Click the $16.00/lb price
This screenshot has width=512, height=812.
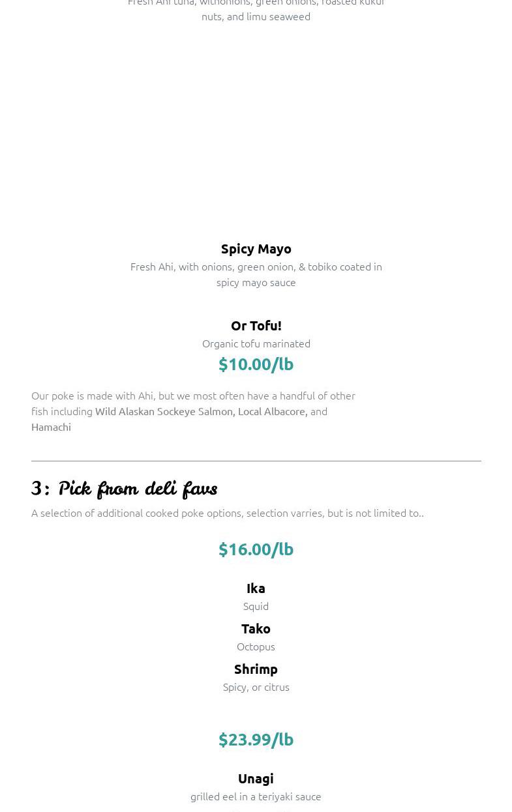click(x=256, y=549)
